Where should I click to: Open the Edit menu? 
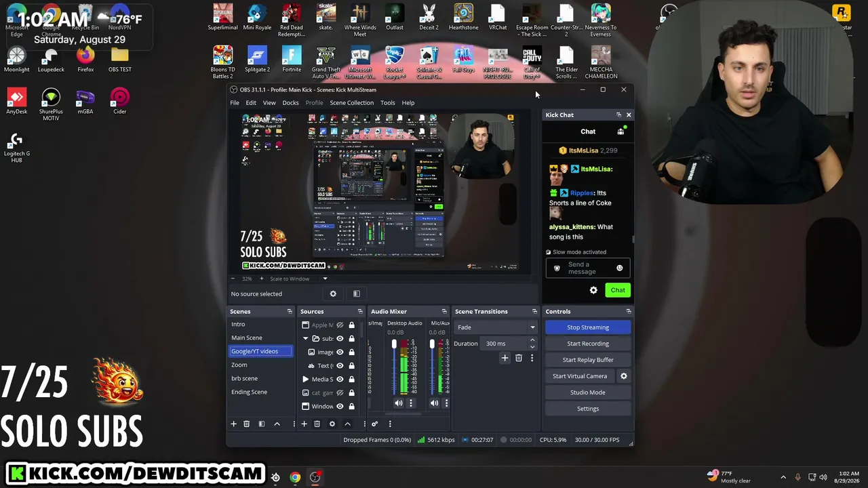click(251, 103)
